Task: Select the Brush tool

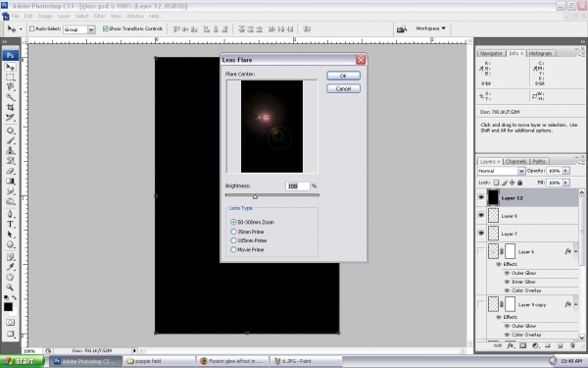Action: coord(10,140)
